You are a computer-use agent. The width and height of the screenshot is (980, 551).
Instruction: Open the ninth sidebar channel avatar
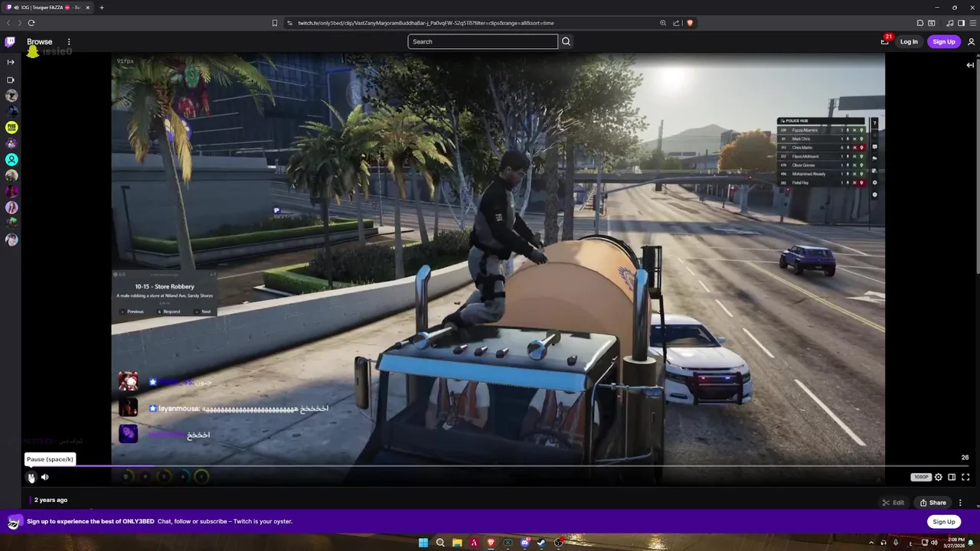(11, 223)
